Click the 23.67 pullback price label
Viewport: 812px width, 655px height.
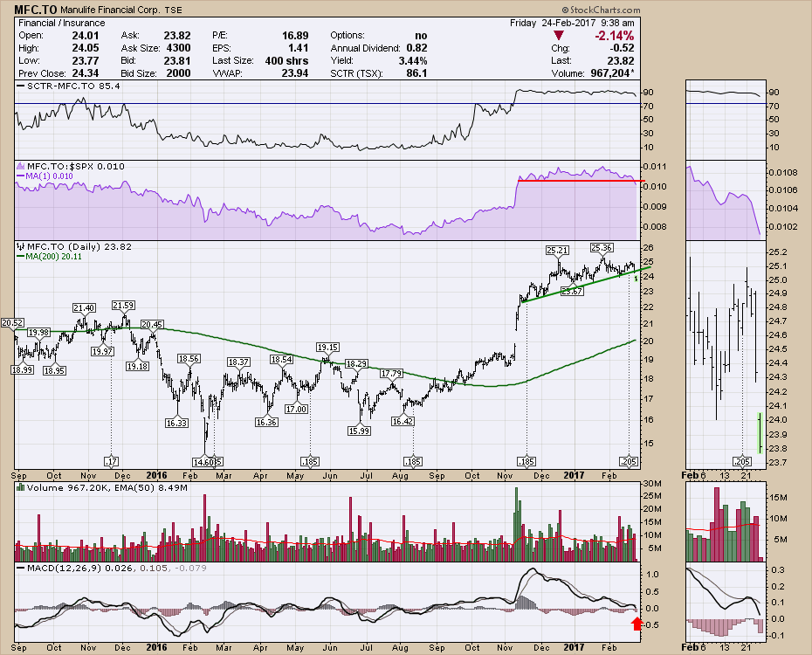pos(572,291)
